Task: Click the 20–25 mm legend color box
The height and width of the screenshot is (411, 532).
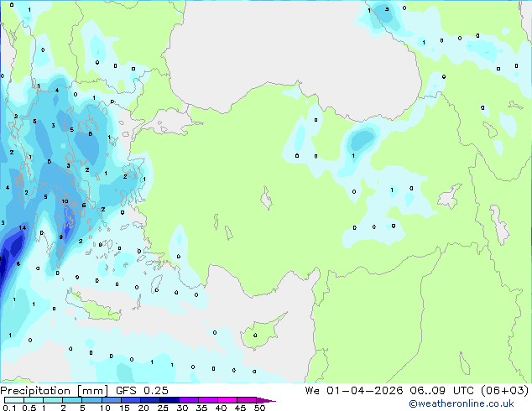Action: (149, 400)
